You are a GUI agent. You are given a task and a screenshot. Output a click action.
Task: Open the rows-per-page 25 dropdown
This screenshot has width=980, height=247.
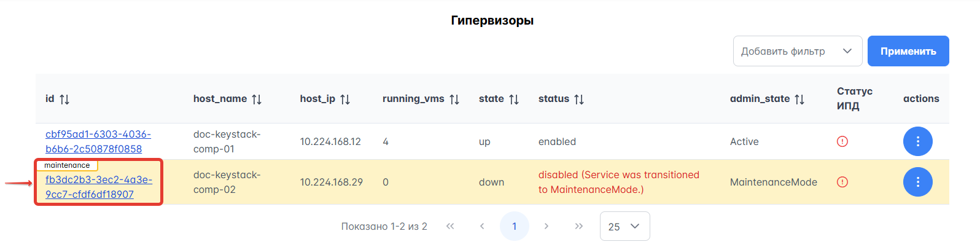coord(624,226)
